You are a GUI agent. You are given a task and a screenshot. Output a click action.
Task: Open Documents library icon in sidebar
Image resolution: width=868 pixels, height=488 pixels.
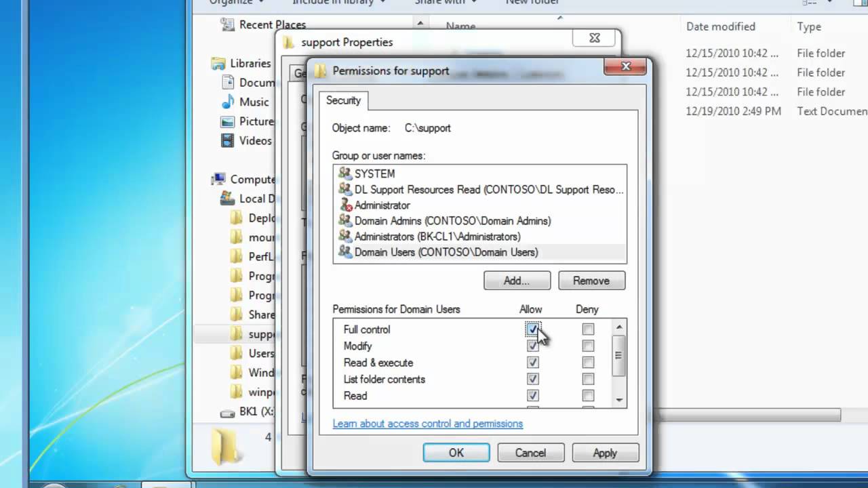228,82
